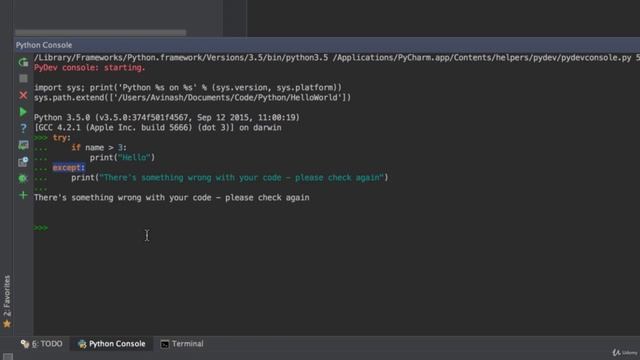Click the 'PyDev console: starting.' line
640x360 pixels.
coord(89,67)
